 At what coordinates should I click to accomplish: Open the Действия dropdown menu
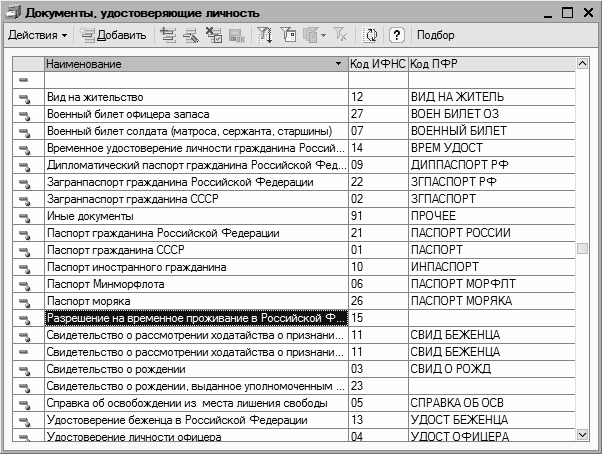pos(37,35)
